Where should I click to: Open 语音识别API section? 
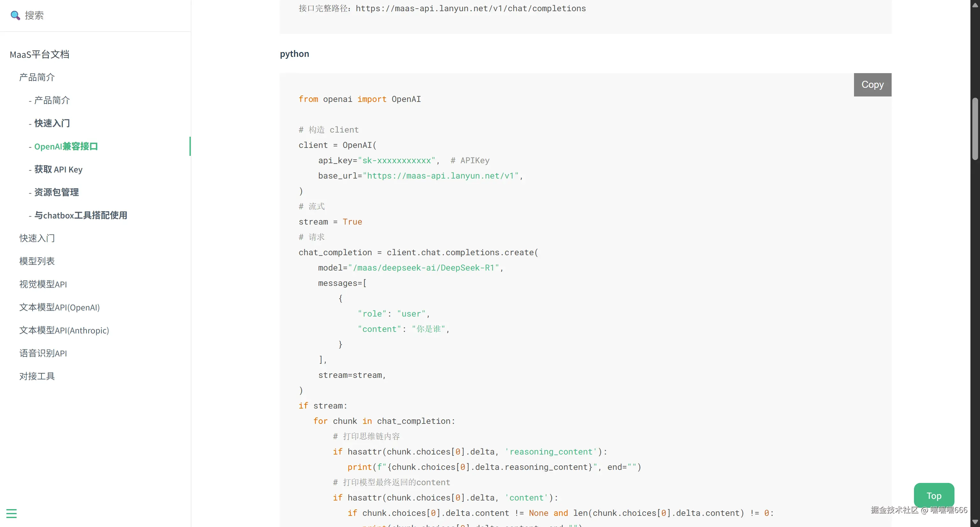coord(43,353)
